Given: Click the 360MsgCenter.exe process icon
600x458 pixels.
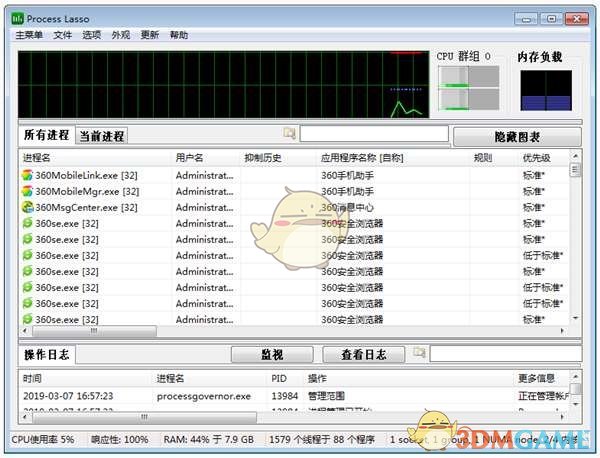Looking at the screenshot, I should click(x=27, y=207).
